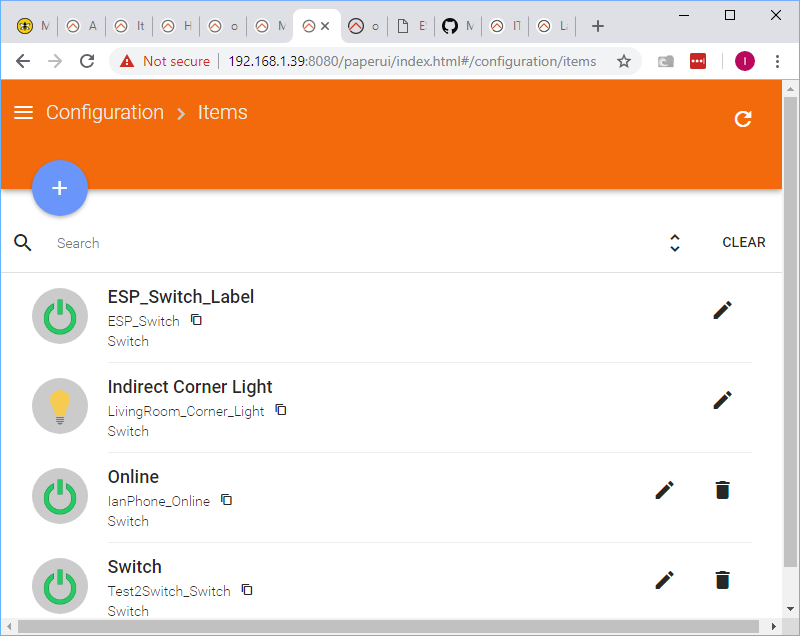This screenshot has width=800, height=636.
Task: Click the Configuration breadcrumb link
Action: point(105,113)
